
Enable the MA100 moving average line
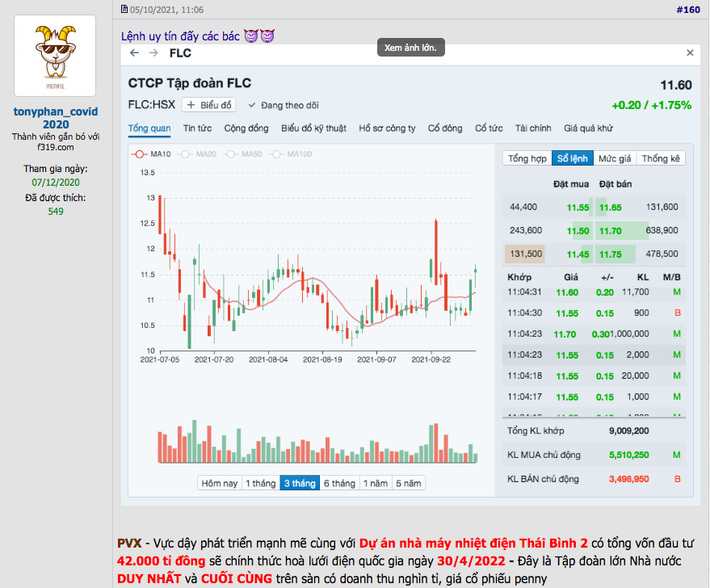point(290,154)
